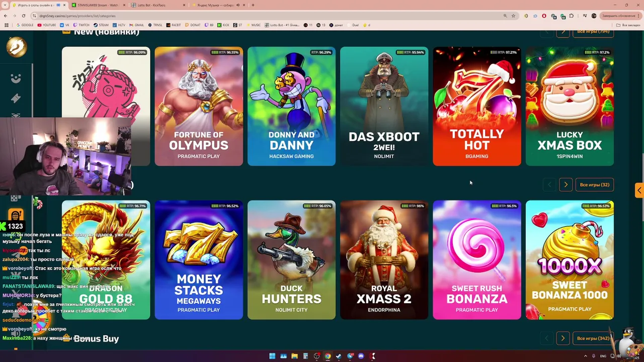Open the Telegram taskbar icon
The image size is (644, 362).
(350, 356)
